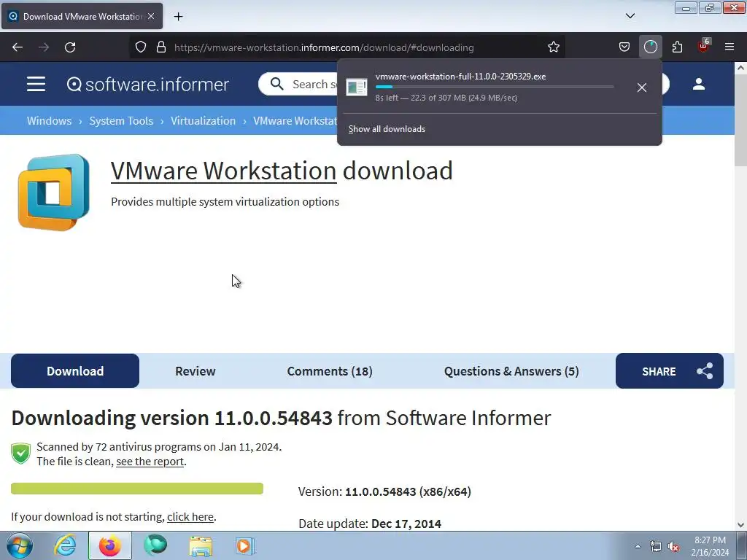Viewport: 747px width, 560px height.
Task: Click the green page download progress bar
Action: (137, 489)
